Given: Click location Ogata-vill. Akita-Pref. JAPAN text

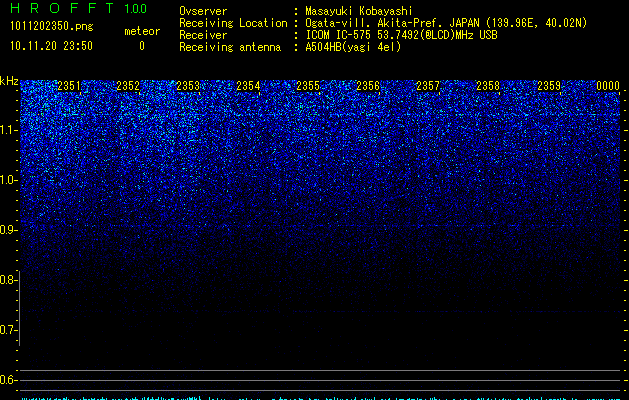Looking at the screenshot, I should pyautogui.click(x=392, y=23).
